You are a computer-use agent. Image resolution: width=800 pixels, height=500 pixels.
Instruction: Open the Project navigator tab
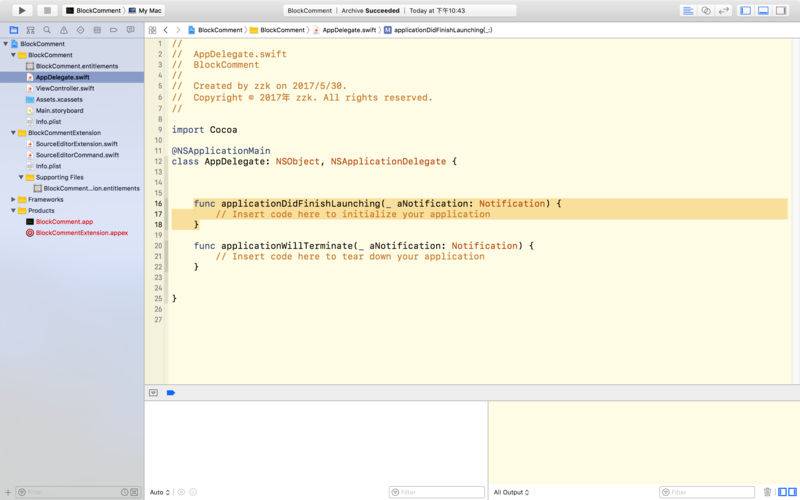point(14,30)
